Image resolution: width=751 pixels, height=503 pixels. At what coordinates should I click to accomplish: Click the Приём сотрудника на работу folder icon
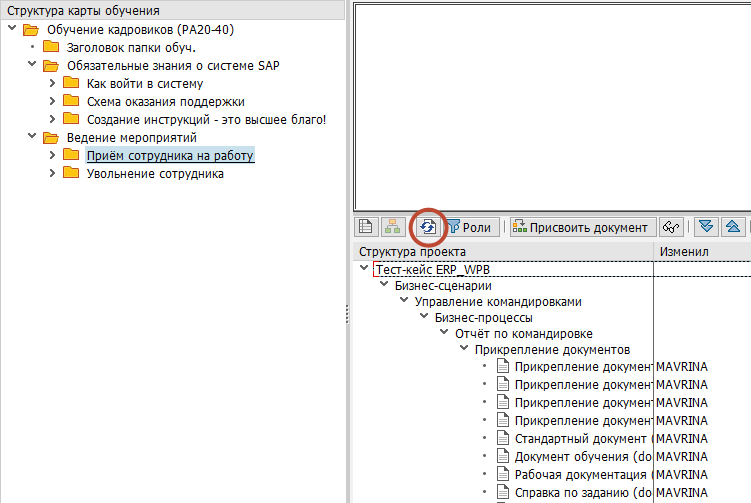point(71,155)
